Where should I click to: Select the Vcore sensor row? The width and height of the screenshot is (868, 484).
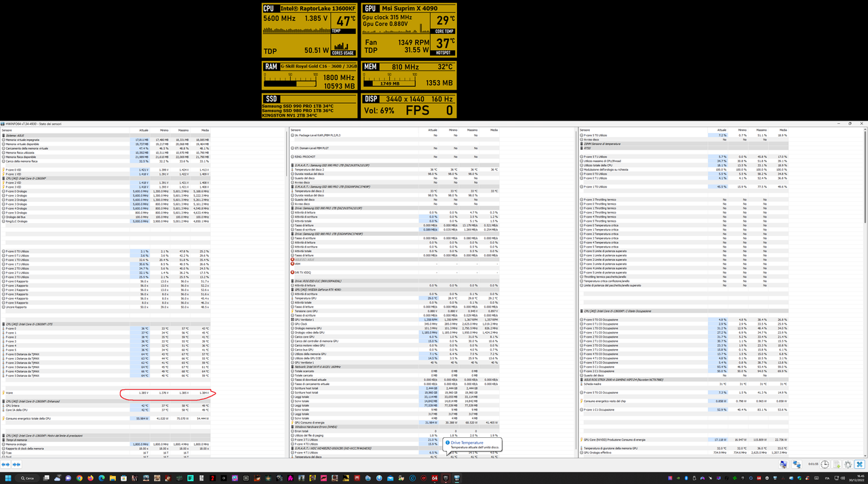tap(106, 392)
